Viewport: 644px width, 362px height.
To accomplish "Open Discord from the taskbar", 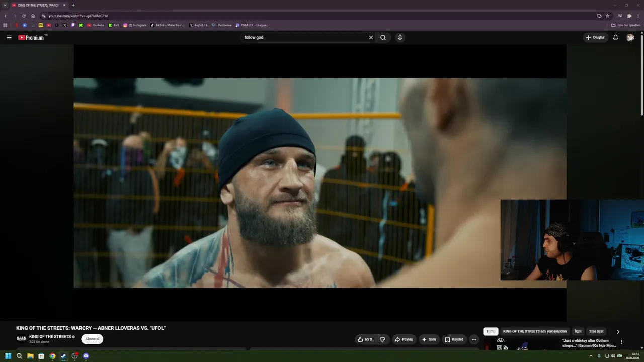I will click(x=86, y=356).
